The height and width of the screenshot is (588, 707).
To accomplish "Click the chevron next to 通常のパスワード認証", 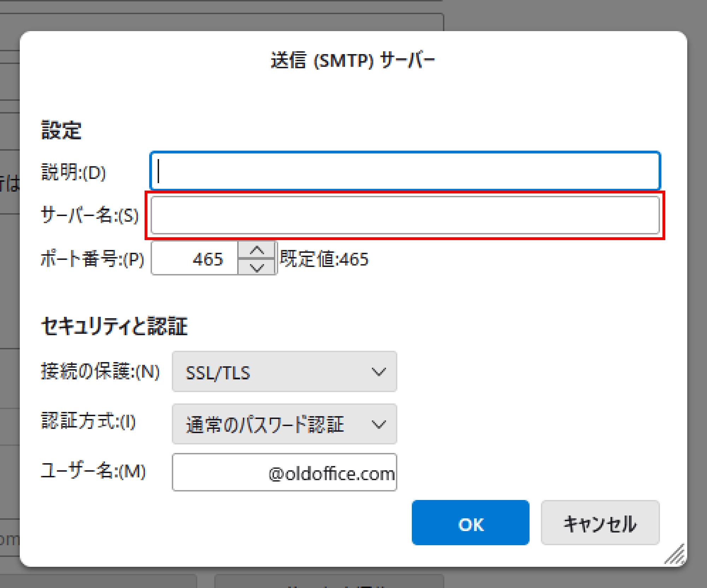I will (379, 424).
